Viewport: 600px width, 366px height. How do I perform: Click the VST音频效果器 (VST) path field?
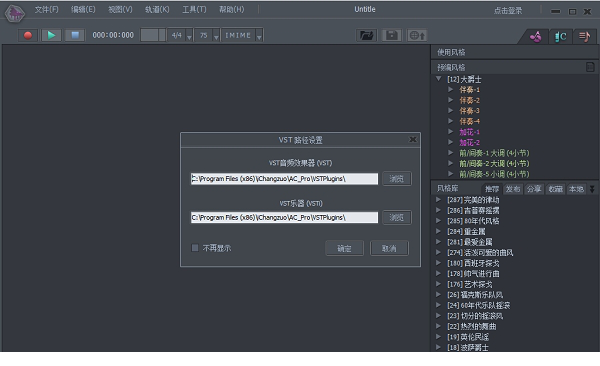point(284,179)
